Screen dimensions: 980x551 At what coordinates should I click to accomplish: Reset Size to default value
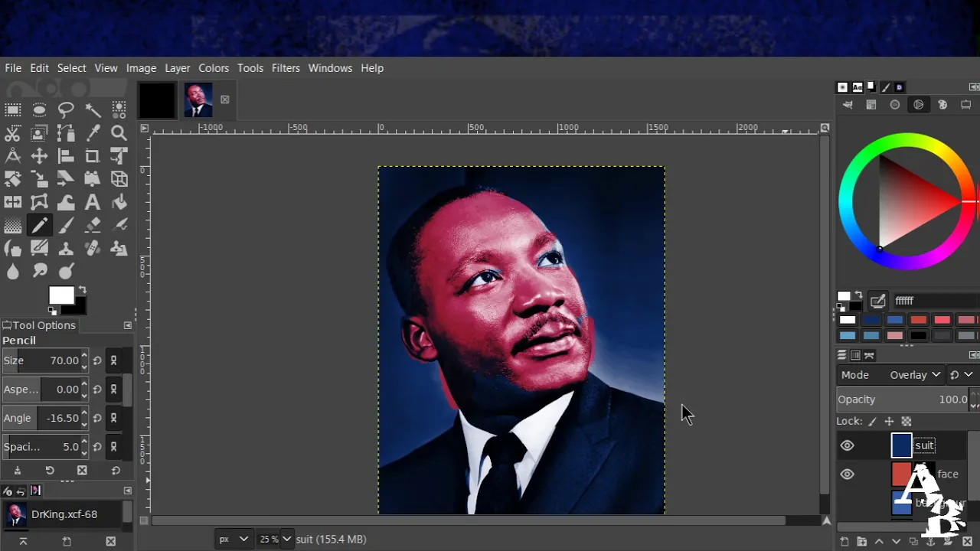tap(97, 360)
